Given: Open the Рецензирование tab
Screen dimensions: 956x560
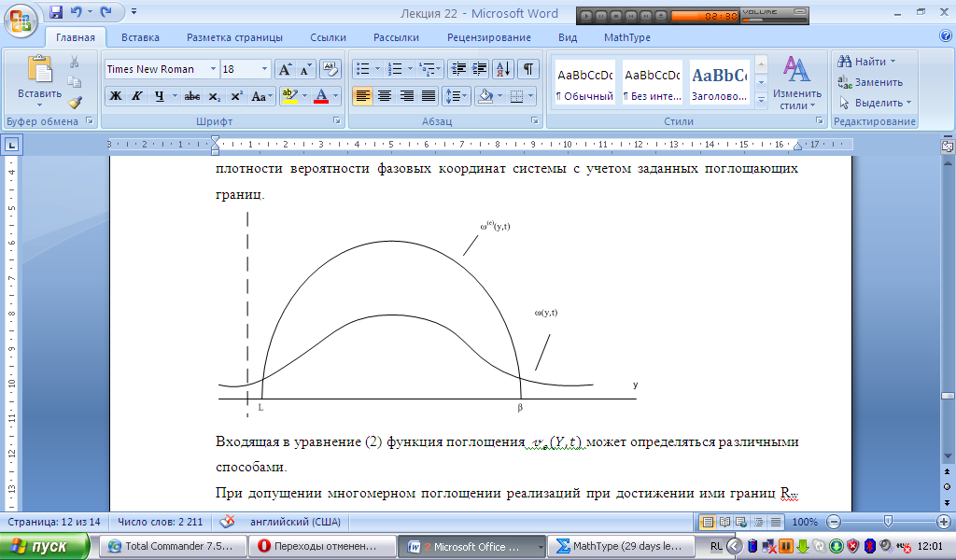Looking at the screenshot, I should click(489, 37).
